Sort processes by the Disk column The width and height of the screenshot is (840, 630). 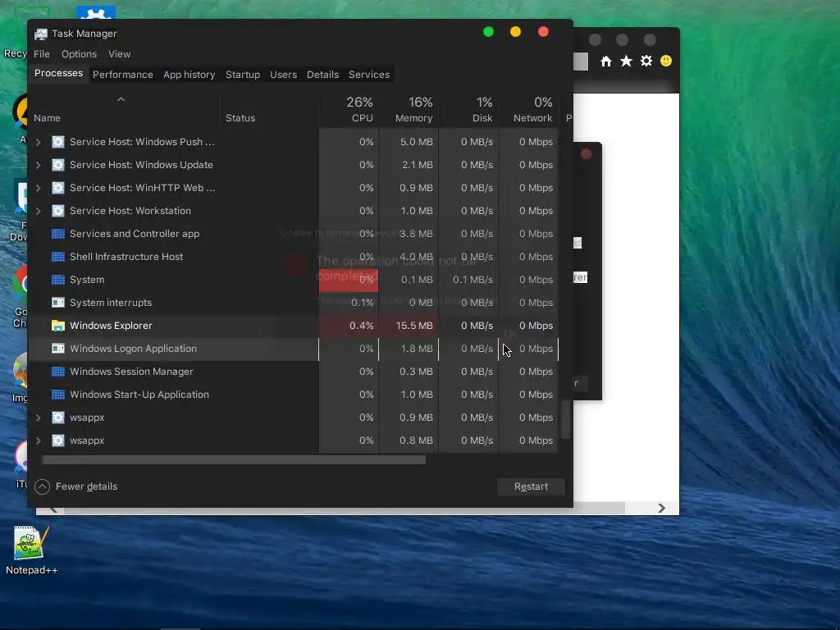pyautogui.click(x=468, y=109)
